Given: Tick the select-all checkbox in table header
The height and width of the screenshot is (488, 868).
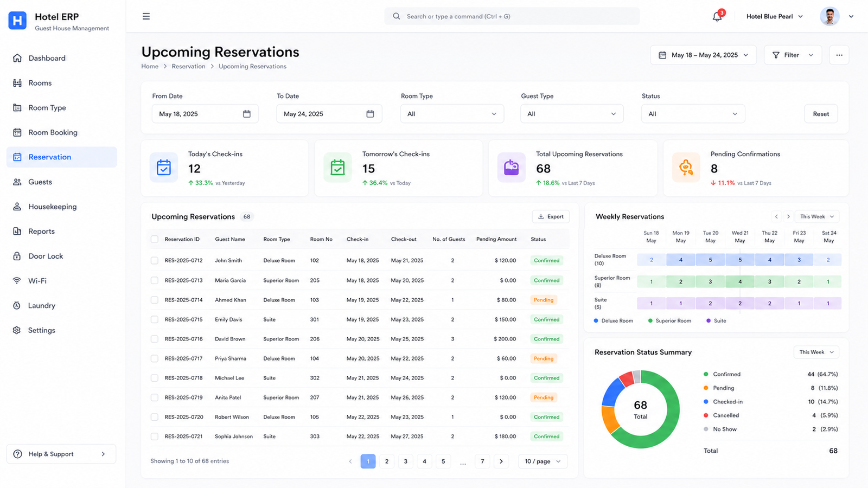Looking at the screenshot, I should pos(155,239).
